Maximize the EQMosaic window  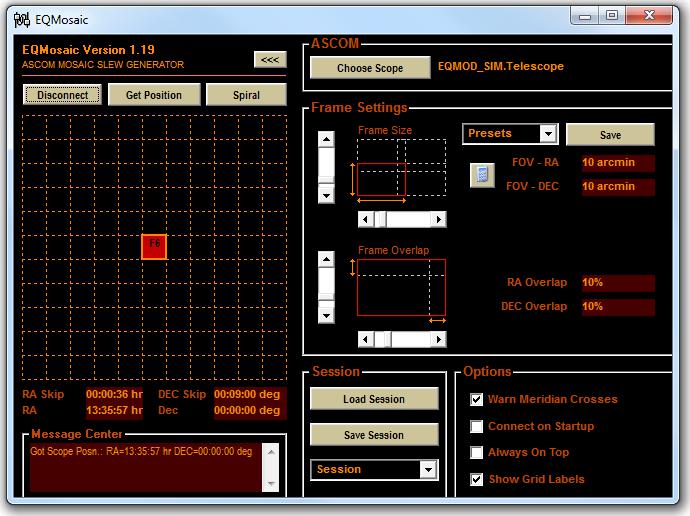(x=612, y=16)
